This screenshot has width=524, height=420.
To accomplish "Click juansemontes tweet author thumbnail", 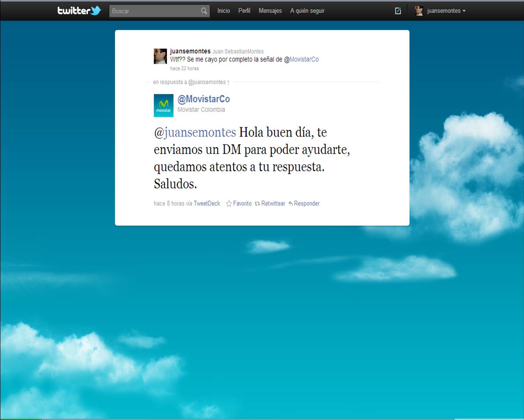I will point(160,56).
